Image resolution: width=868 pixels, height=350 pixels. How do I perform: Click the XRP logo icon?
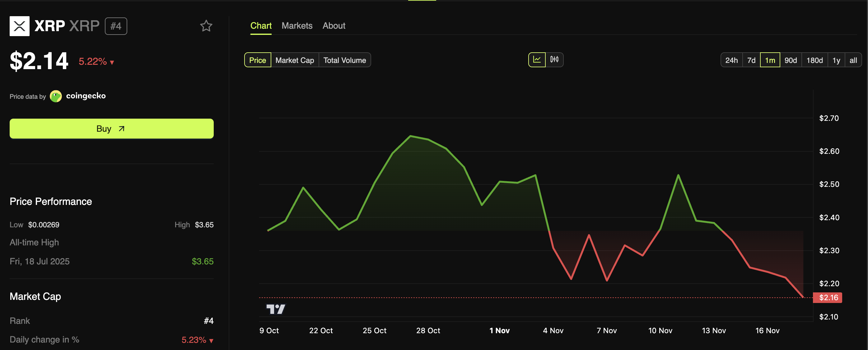(x=20, y=26)
